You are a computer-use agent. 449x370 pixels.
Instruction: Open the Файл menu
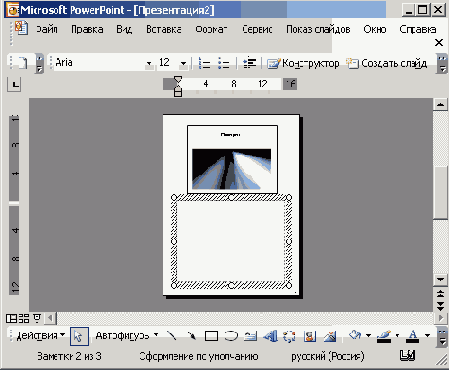pos(47,29)
